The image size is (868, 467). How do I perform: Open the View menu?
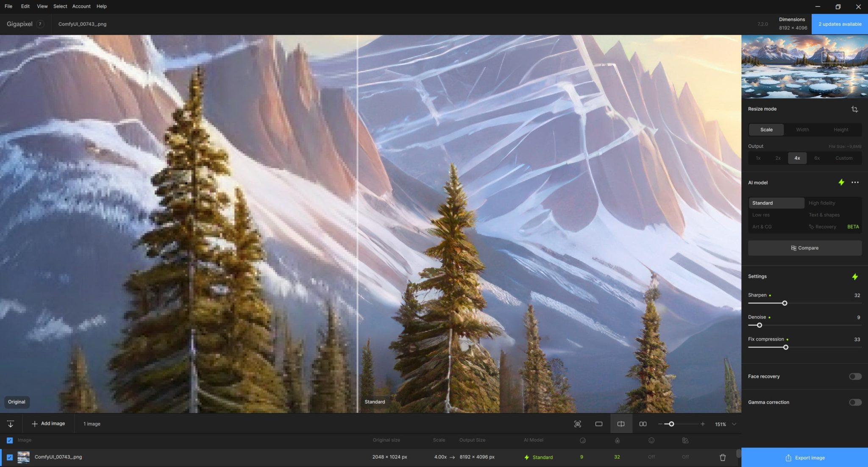pos(42,6)
